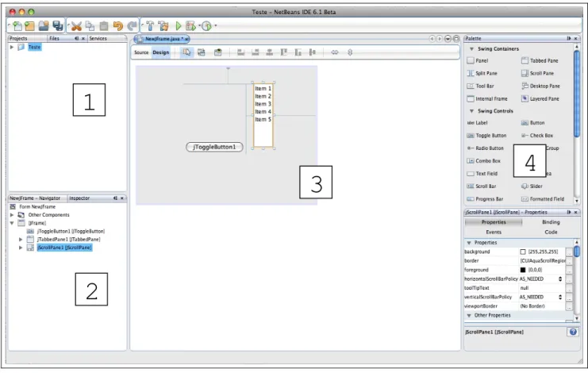Open the Profile icon's dropdown arrow

(x=216, y=26)
